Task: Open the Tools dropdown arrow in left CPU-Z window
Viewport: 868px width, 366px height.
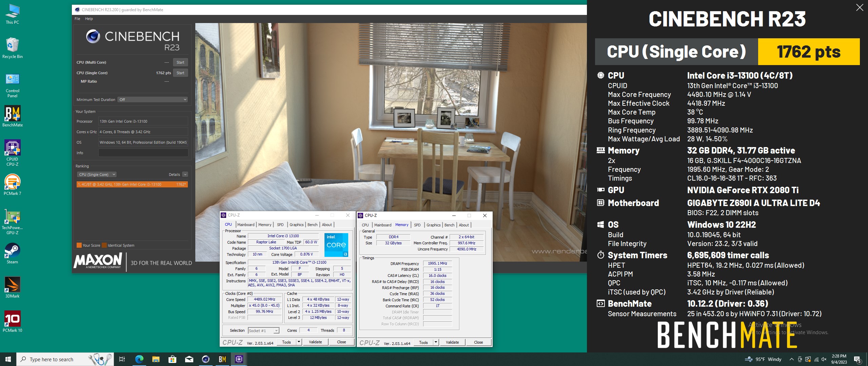Action: (x=299, y=342)
